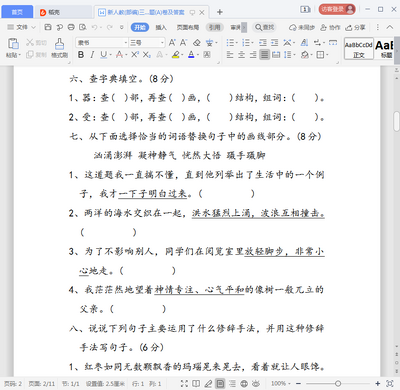Click the Format Painter brush icon
Image resolution: width=400 pixels, height=390 pixels.
pos(59,44)
